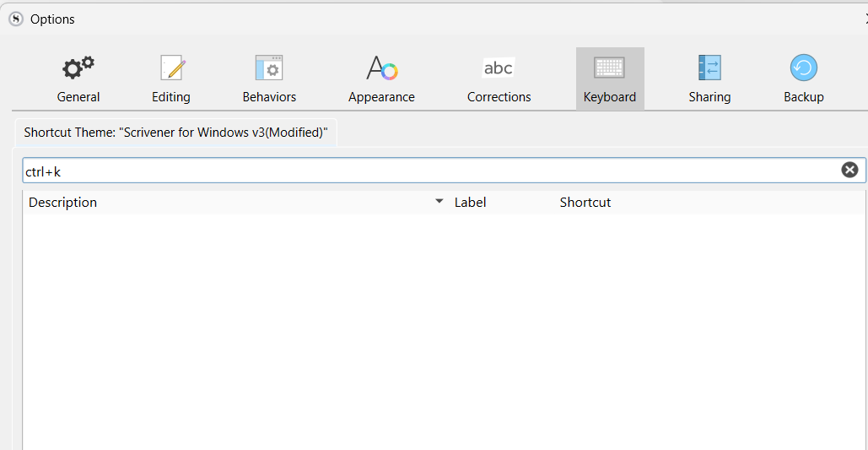Click the Scrivener logo in title bar
The height and width of the screenshot is (450, 868).
[x=15, y=19]
